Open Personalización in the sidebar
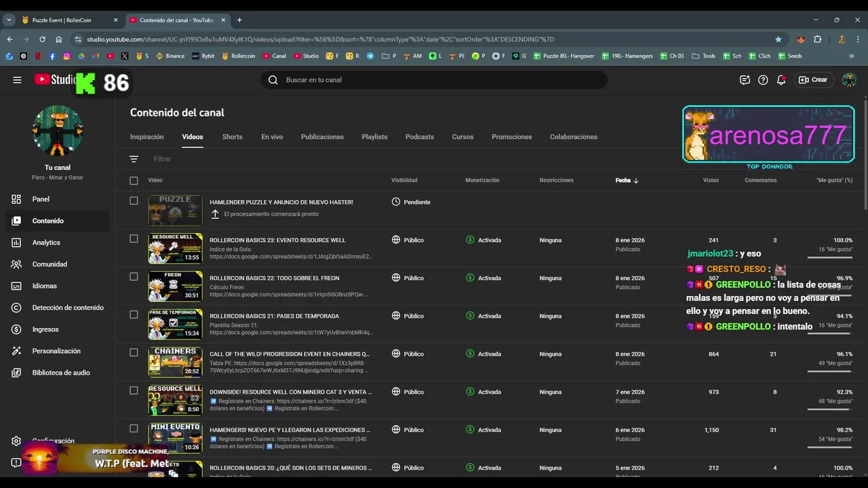The width and height of the screenshot is (868, 488). coord(57,351)
